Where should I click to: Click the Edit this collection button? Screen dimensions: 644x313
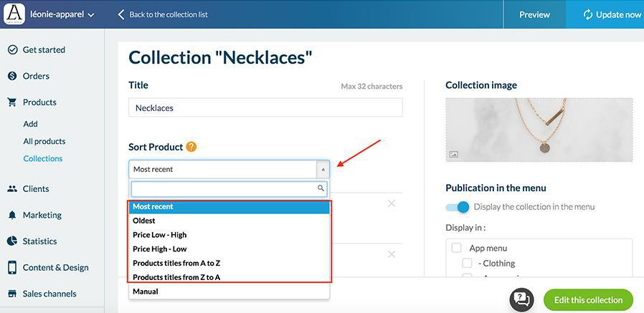(588, 300)
